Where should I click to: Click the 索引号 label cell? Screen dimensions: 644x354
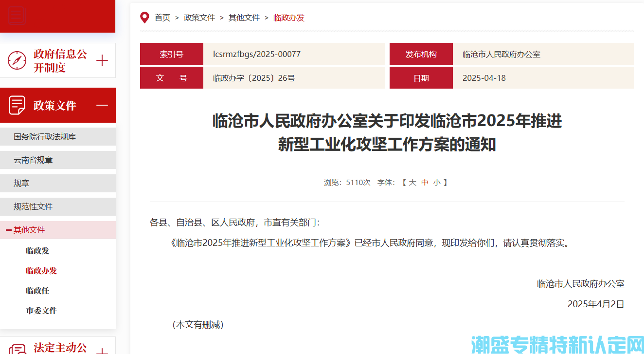(172, 54)
